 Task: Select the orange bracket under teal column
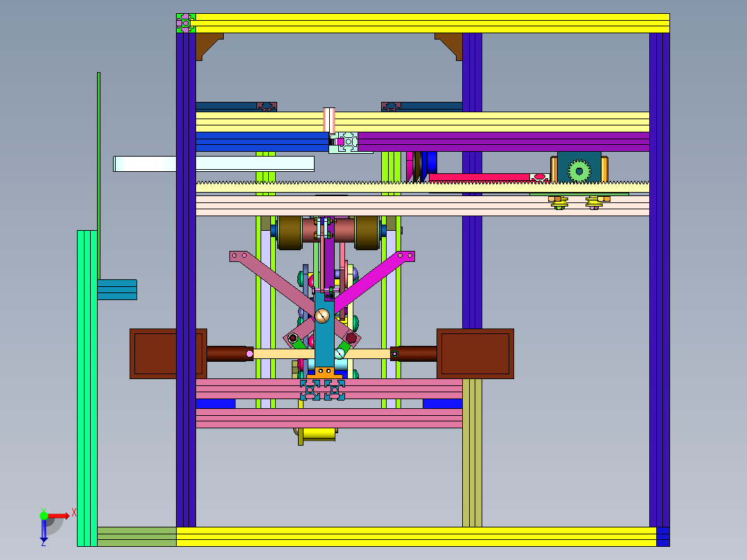tap(324, 373)
